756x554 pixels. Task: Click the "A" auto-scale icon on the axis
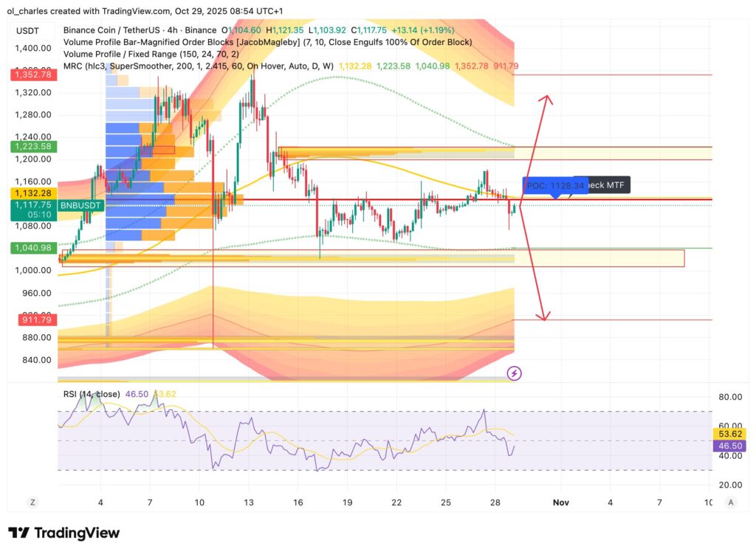[730, 502]
